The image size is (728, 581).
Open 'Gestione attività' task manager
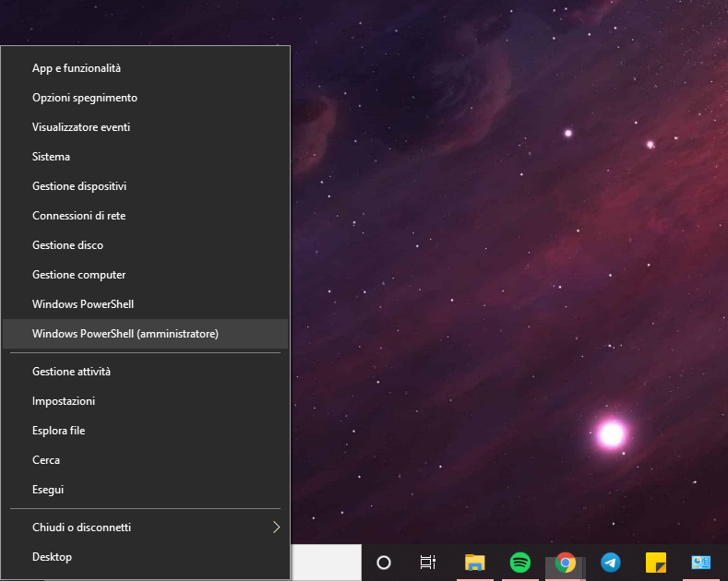pyautogui.click(x=71, y=372)
